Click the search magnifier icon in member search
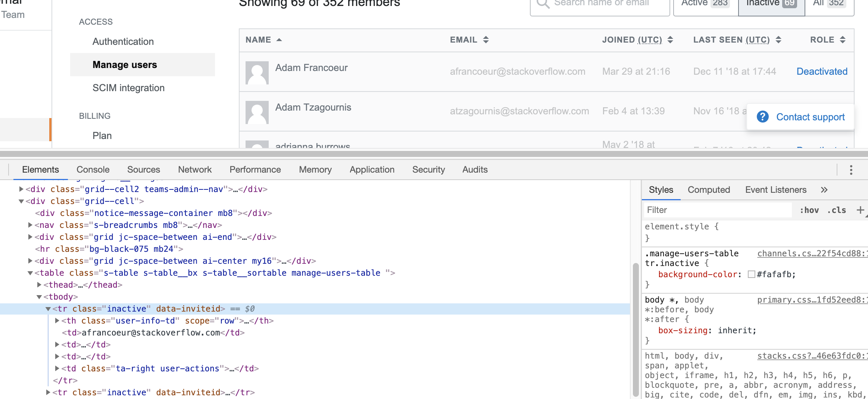Viewport: 868px width, 399px height. 543,4
